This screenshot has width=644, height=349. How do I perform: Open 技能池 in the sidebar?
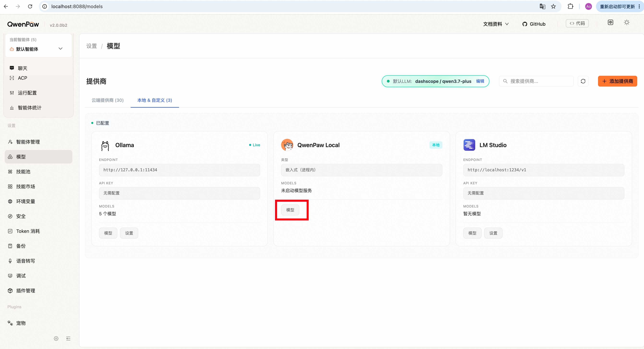[39, 172]
